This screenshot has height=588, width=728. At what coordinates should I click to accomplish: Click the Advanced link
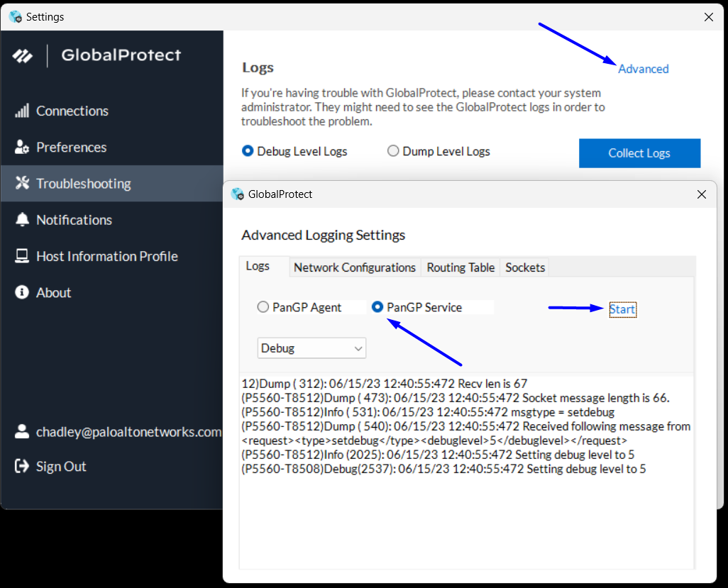pos(643,69)
